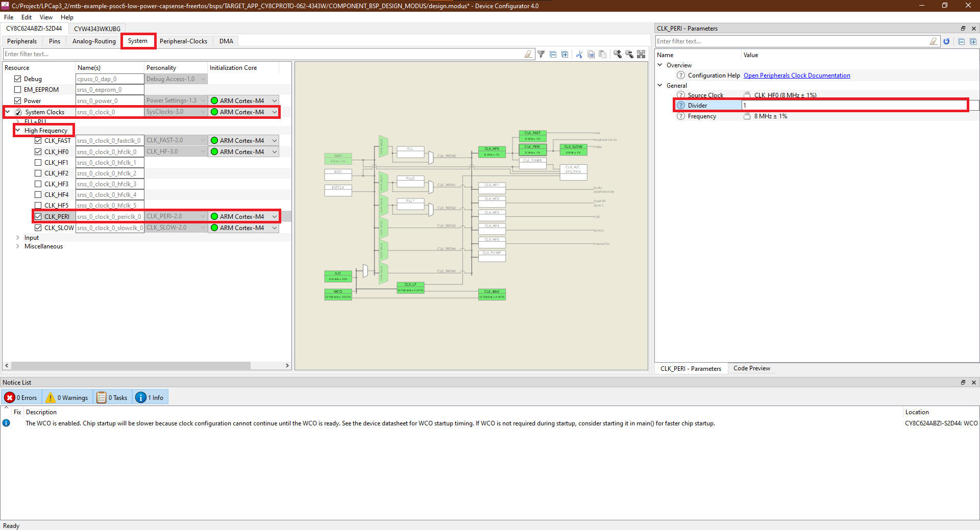Filter notices by Warnings

coord(67,397)
